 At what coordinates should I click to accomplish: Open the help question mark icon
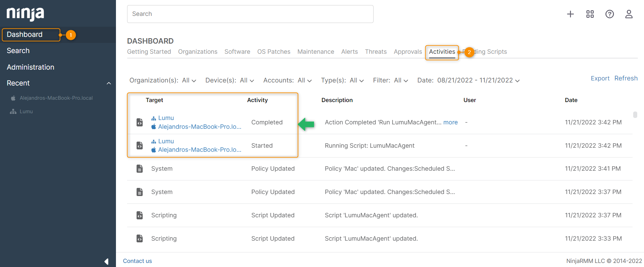[610, 14]
